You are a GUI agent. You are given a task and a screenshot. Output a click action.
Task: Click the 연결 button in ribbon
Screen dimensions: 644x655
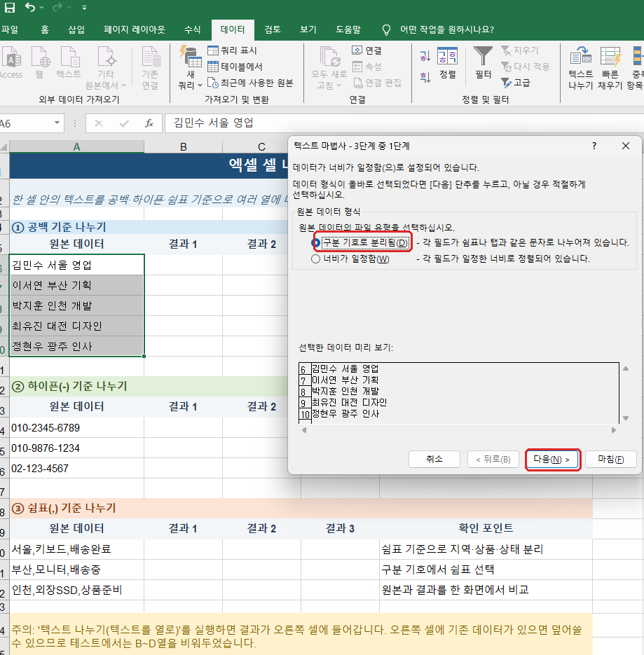367,50
